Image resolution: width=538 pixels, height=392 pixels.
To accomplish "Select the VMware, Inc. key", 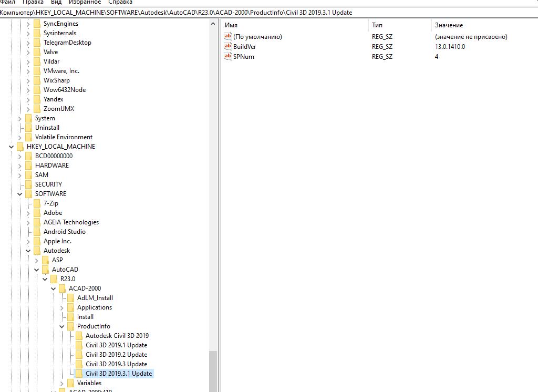I will (x=61, y=71).
